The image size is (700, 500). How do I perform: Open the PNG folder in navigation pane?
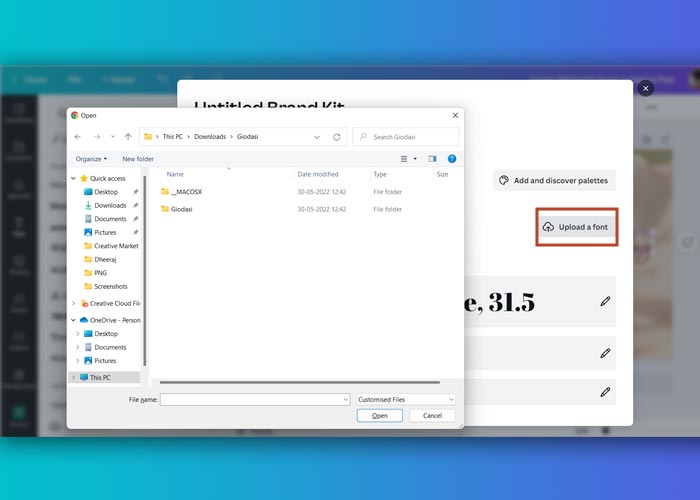coord(96,273)
